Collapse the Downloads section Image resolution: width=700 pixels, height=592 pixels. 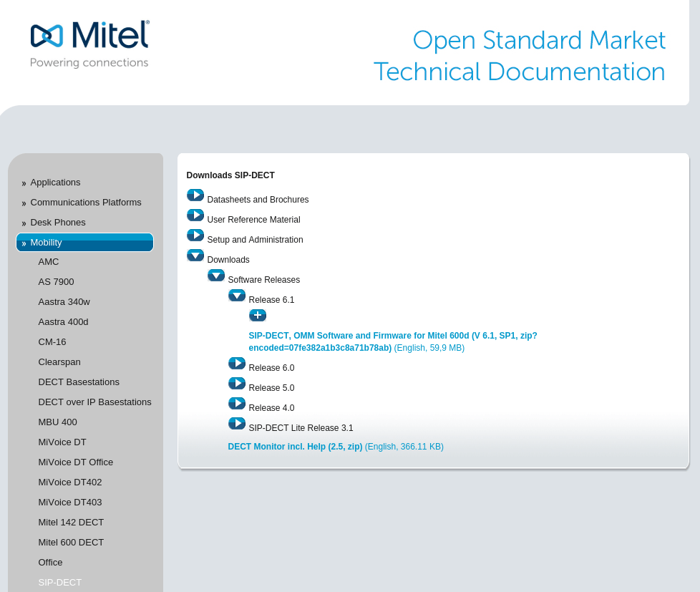[x=195, y=256]
